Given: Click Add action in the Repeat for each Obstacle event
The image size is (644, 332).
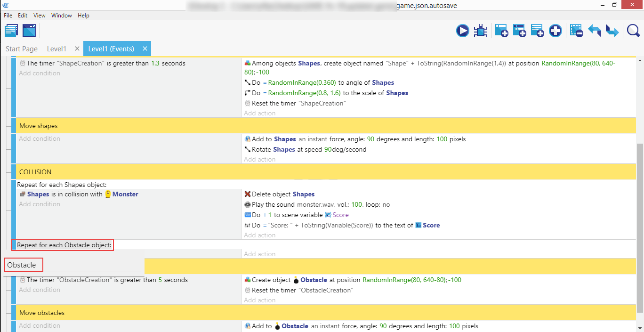Looking at the screenshot, I should pyautogui.click(x=260, y=254).
